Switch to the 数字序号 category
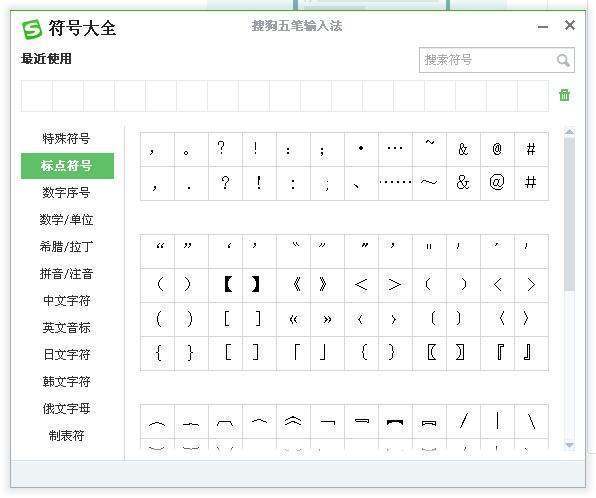The height and width of the screenshot is (498, 596). pos(66,192)
